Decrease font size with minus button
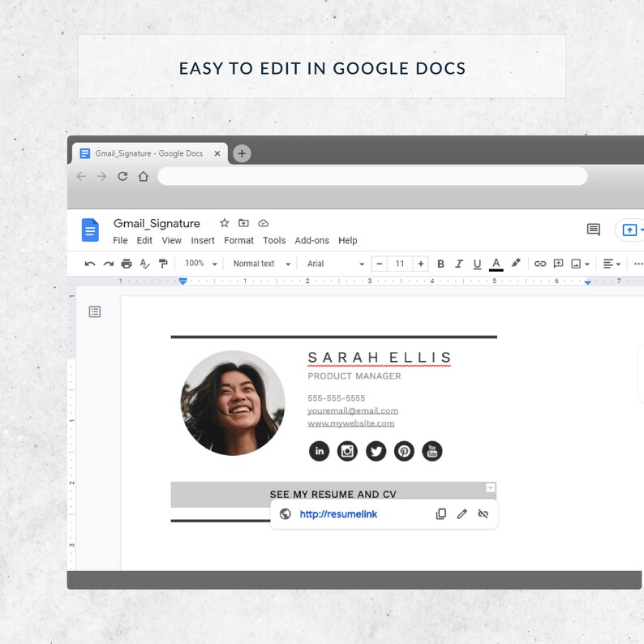 380,264
